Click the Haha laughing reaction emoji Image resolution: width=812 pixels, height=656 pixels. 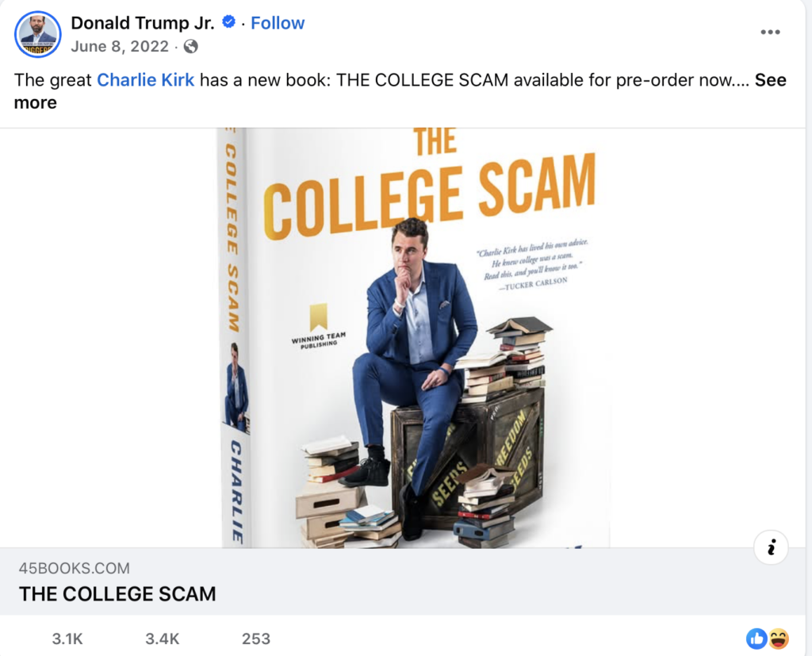tap(779, 638)
